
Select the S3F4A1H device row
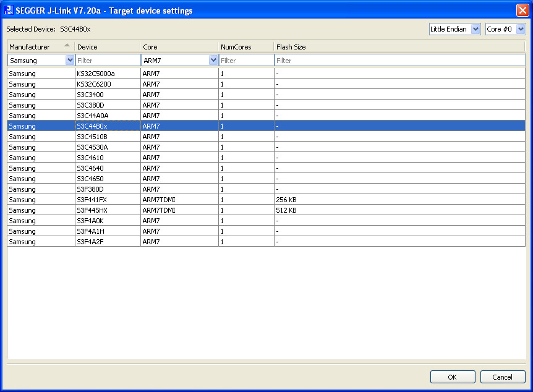coord(266,231)
